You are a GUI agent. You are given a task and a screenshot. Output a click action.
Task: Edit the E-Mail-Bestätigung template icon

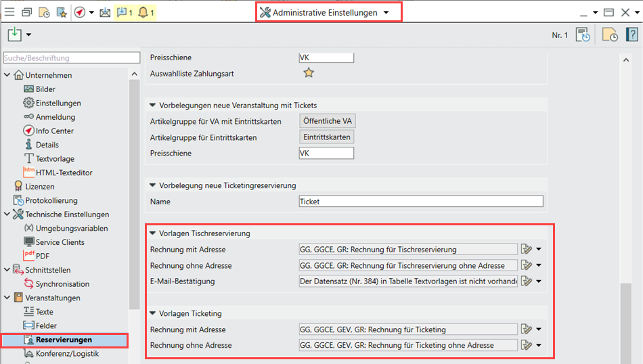pos(527,281)
